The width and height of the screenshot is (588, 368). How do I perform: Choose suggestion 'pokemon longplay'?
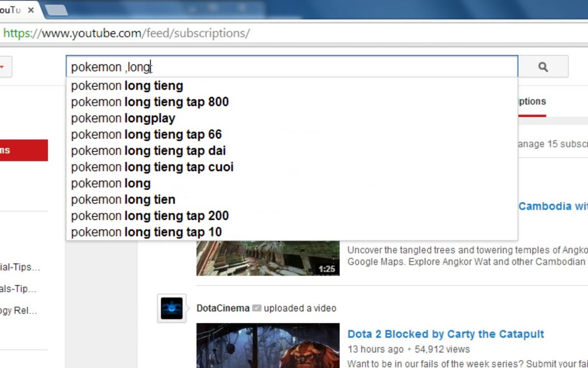(292, 118)
